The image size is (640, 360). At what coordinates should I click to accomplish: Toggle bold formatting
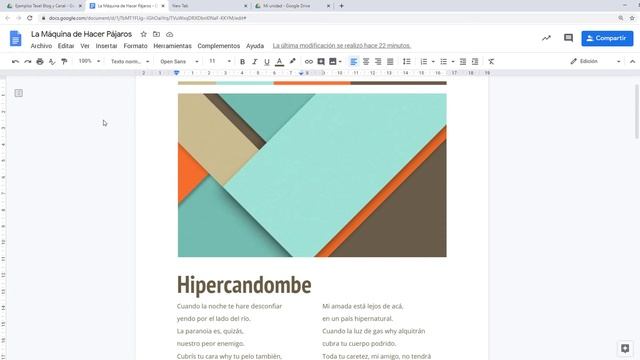pos(242,62)
